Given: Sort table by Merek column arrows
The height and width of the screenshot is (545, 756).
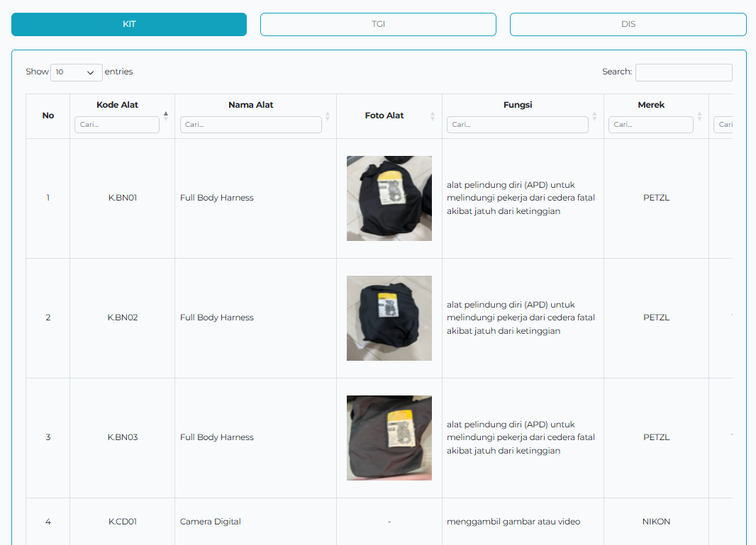Looking at the screenshot, I should [699, 116].
